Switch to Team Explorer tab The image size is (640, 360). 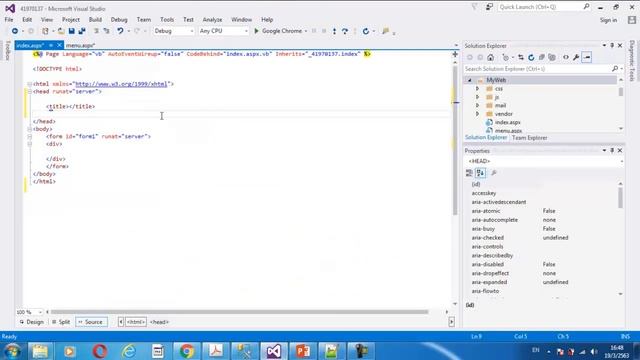(x=529, y=138)
